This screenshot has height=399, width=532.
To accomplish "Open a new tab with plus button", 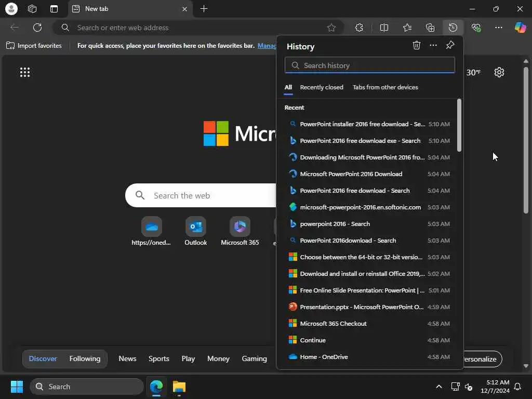I will pyautogui.click(x=204, y=9).
